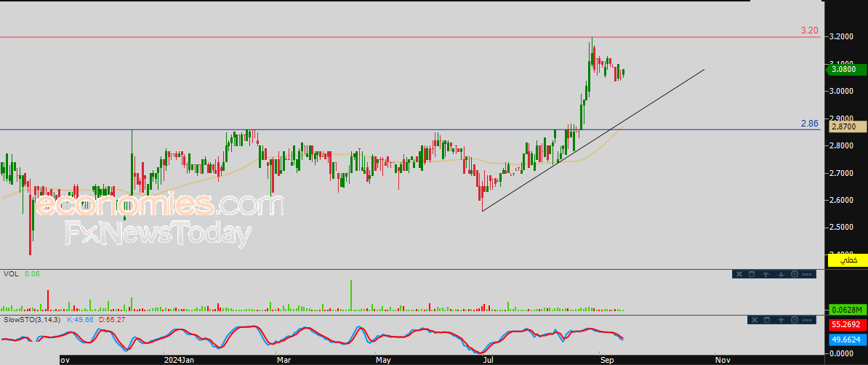Close the VOL indicator panel
The image size is (868, 365).
(x=739, y=274)
